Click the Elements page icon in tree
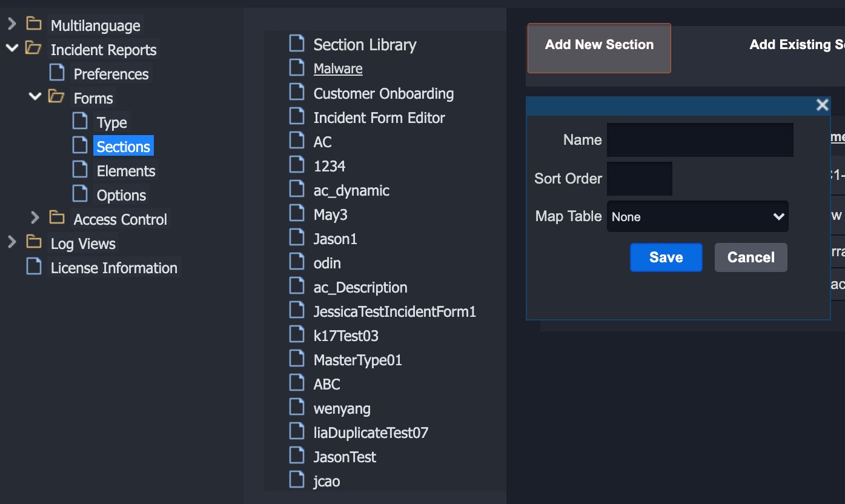 pos(80,170)
